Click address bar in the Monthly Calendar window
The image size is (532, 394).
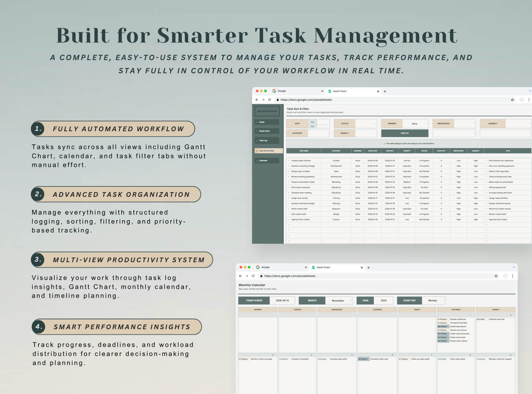(379, 276)
